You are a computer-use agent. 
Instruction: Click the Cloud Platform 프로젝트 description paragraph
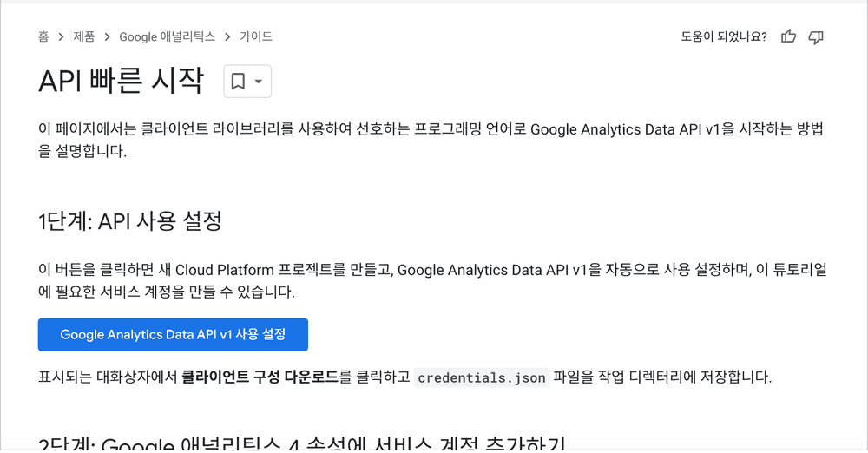(x=432, y=281)
